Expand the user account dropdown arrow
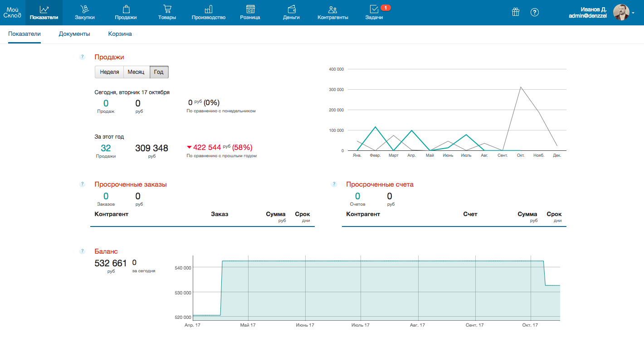Screen dimensions: 644x347 633,13
